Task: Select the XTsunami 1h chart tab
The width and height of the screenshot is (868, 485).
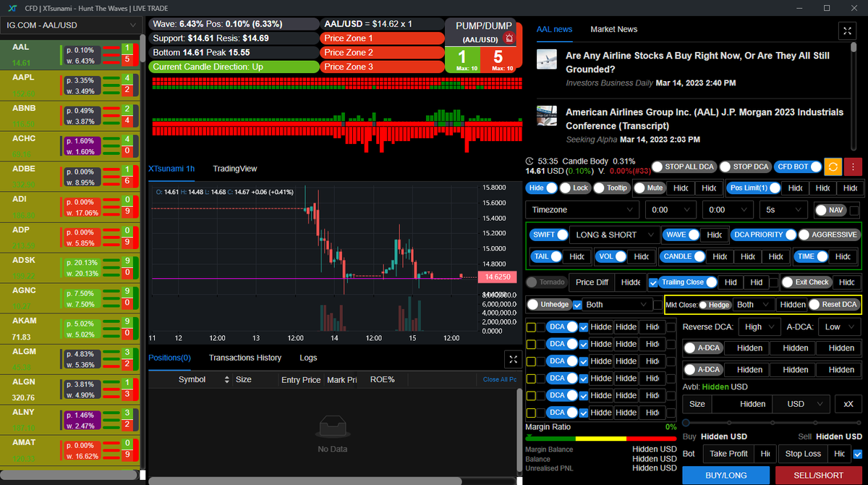Action: click(x=171, y=169)
